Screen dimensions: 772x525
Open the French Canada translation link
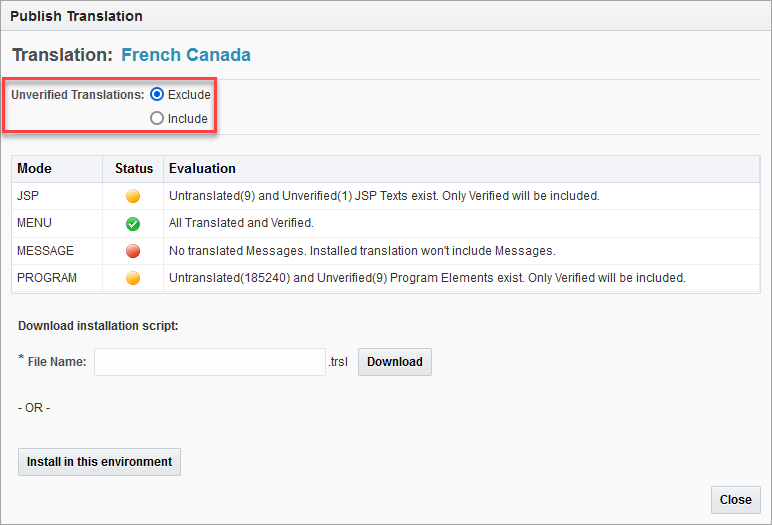(x=186, y=55)
